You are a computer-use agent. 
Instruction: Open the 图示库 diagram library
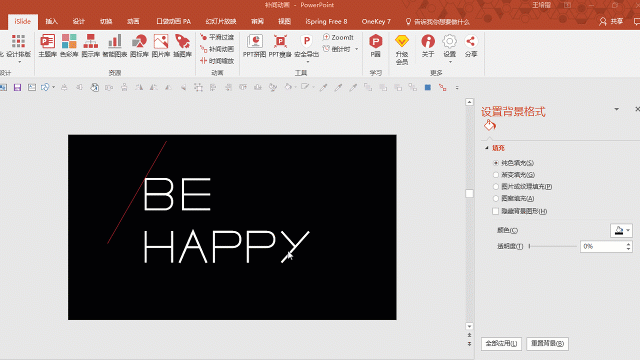click(x=91, y=46)
